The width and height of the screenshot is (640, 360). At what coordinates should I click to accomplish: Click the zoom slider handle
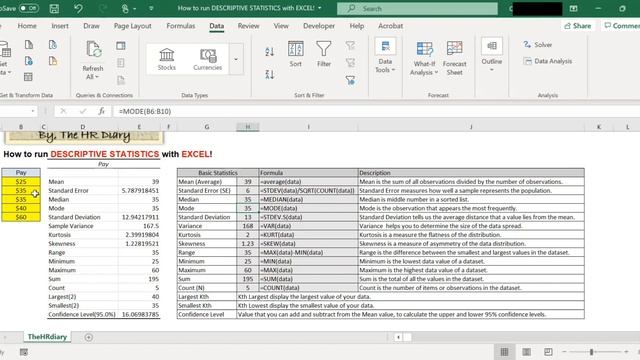591,352
